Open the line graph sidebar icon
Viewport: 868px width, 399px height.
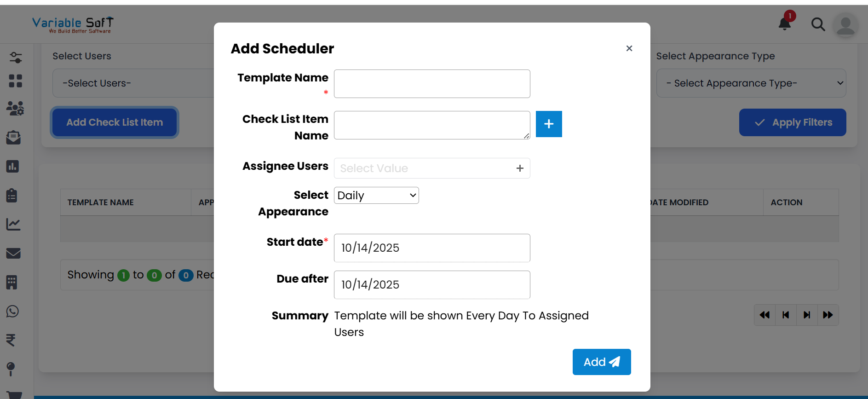click(13, 224)
